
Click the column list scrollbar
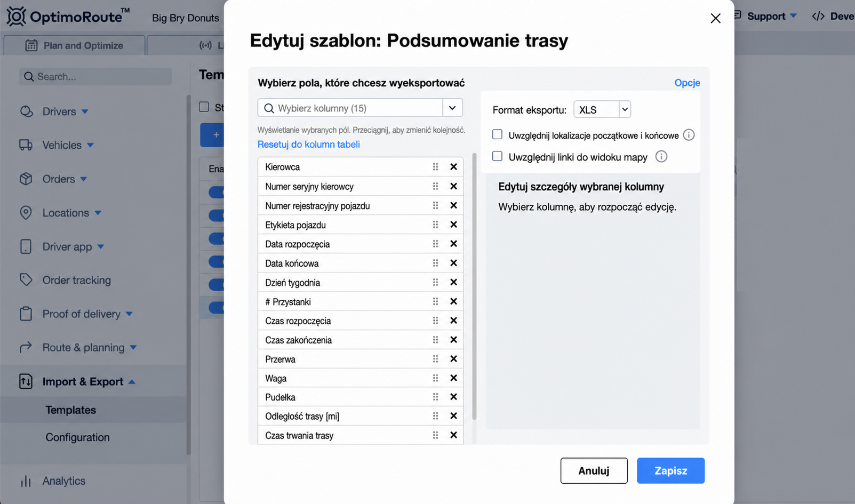pos(474,287)
